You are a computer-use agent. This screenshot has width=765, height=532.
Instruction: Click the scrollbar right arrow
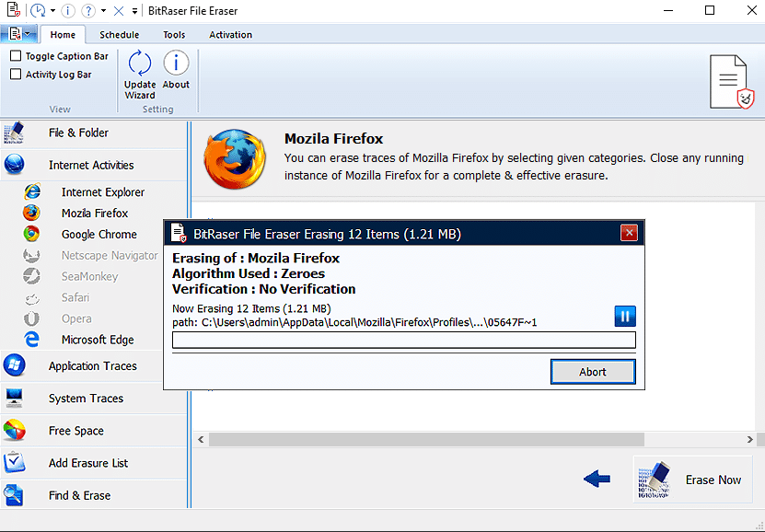(750, 439)
